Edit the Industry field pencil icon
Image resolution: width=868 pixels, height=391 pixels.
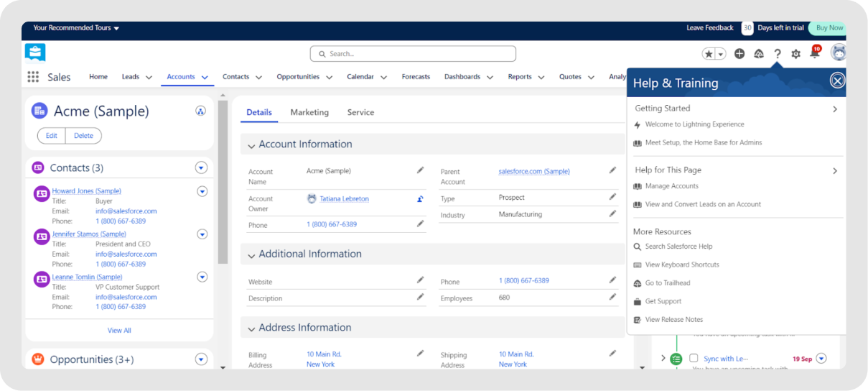click(x=612, y=213)
